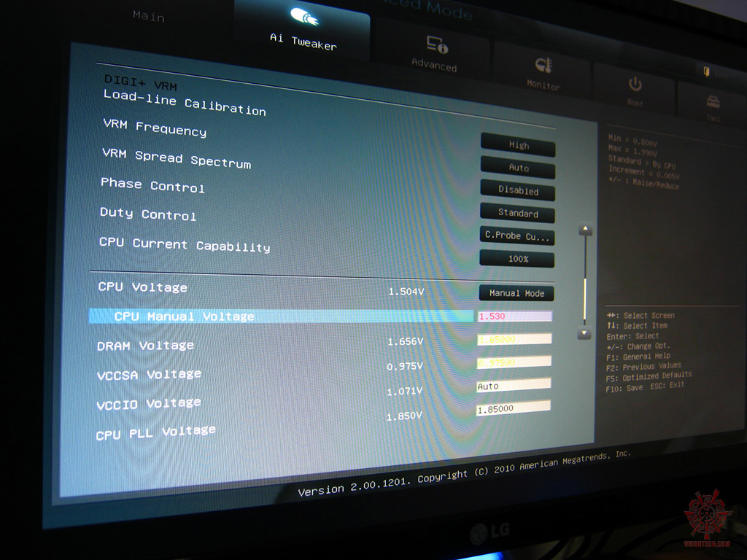The height and width of the screenshot is (560, 747).
Task: Click the Boot power icon
Action: point(635,85)
